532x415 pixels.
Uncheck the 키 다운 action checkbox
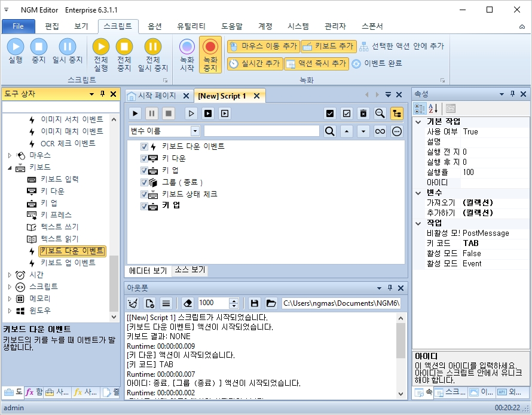click(x=144, y=158)
